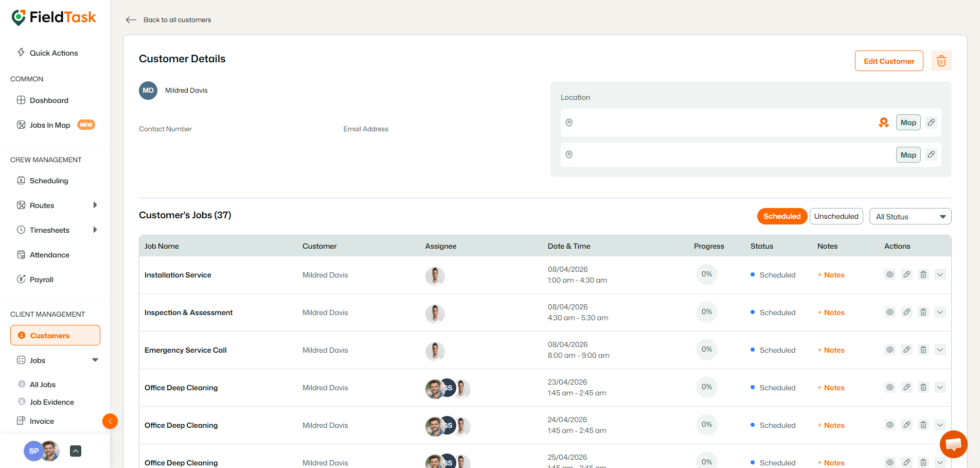Delete the Installation Service job
Viewport: 980px width, 468px height.
(923, 274)
